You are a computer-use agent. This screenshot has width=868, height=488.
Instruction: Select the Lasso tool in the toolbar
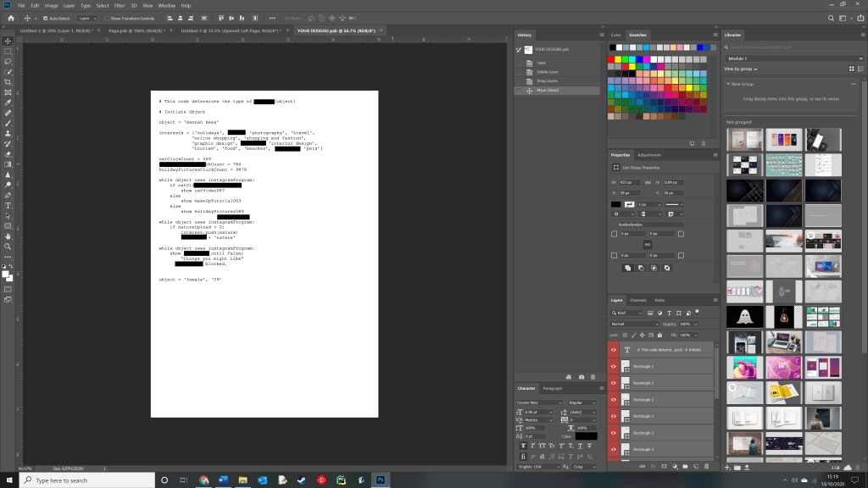(8, 62)
